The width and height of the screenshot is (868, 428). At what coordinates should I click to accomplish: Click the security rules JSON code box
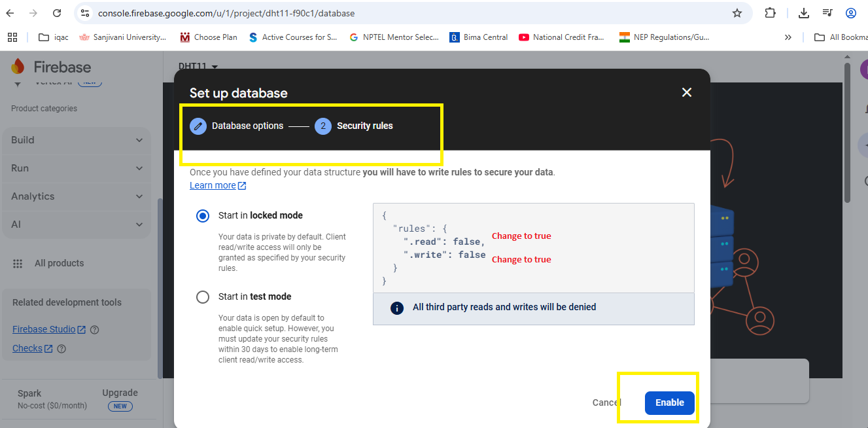pyautogui.click(x=533, y=247)
